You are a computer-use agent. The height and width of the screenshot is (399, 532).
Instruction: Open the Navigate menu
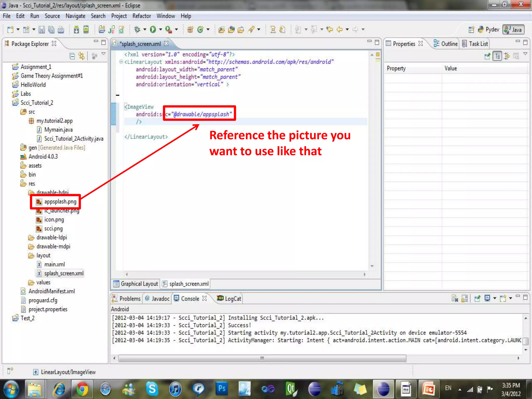(75, 16)
